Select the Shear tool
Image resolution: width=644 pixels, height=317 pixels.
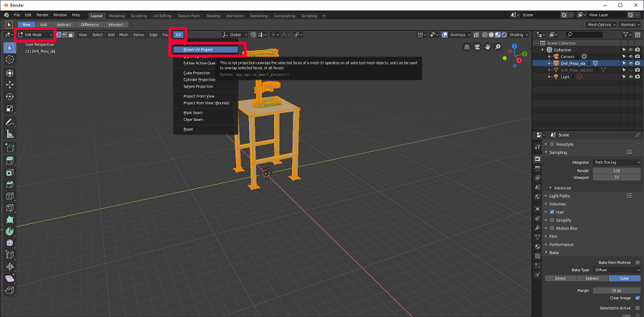click(10, 279)
